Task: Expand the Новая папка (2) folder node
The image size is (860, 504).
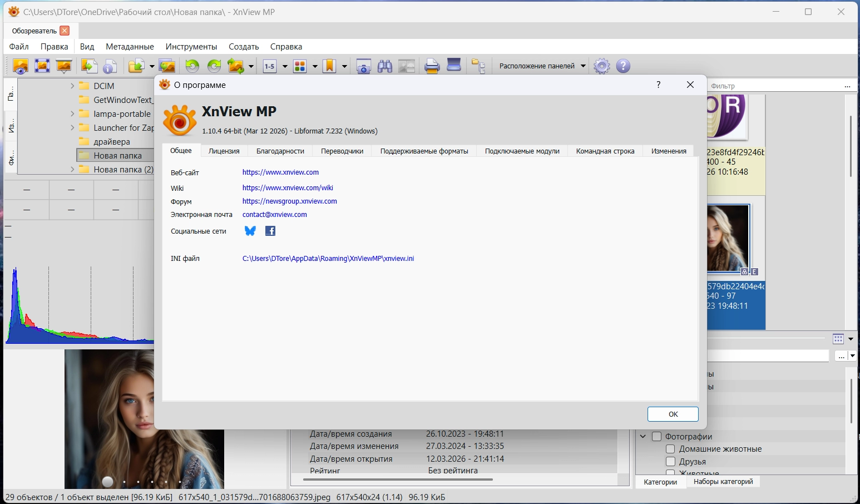Action: 72,169
